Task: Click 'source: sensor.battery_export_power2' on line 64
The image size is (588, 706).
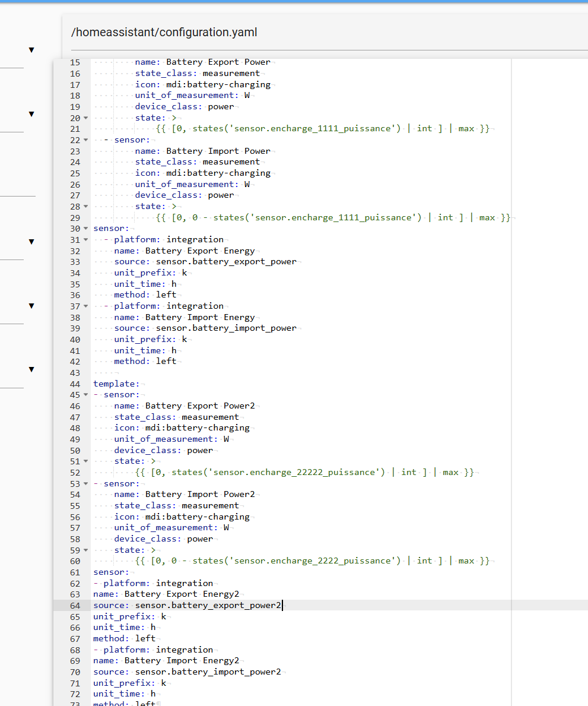Action: click(187, 606)
